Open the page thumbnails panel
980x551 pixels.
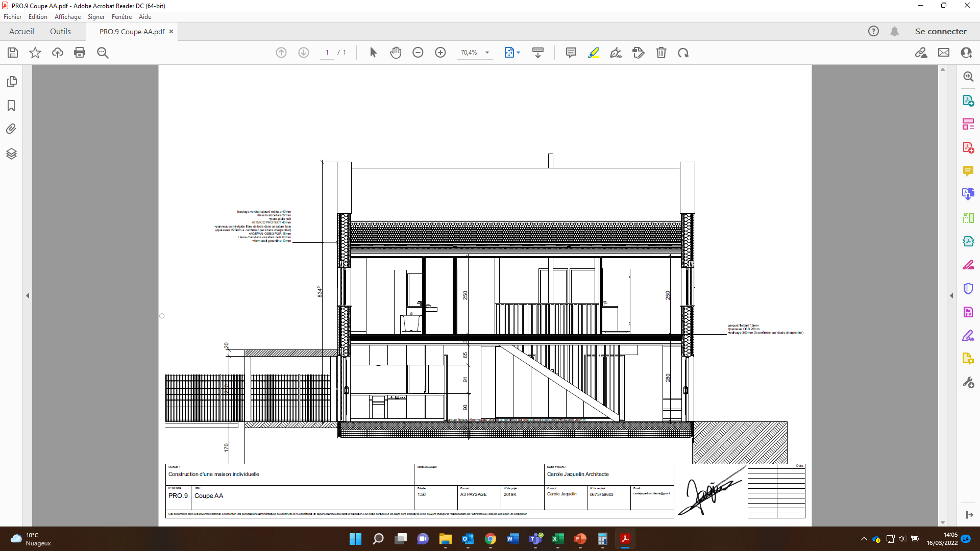coord(12,82)
